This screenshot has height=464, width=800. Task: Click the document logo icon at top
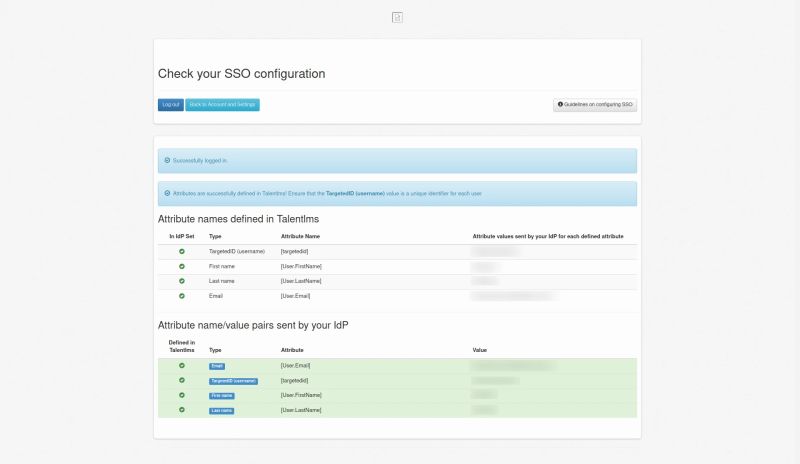click(x=397, y=17)
